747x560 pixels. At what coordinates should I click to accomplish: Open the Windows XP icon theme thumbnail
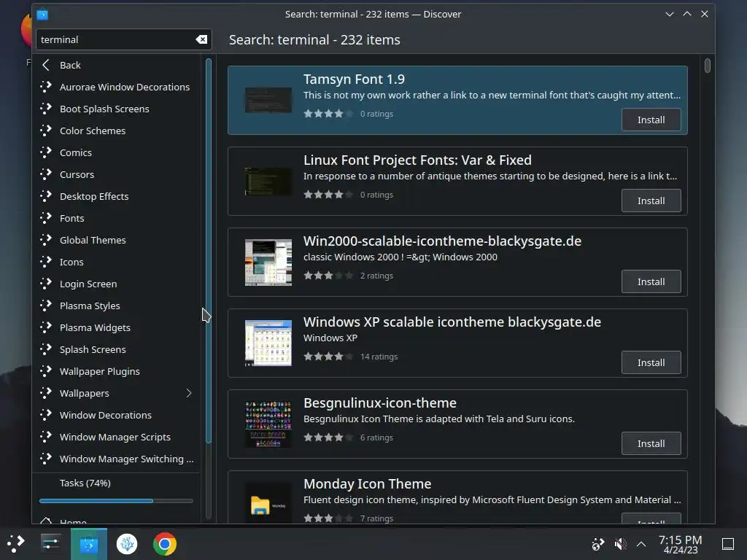[x=268, y=343]
